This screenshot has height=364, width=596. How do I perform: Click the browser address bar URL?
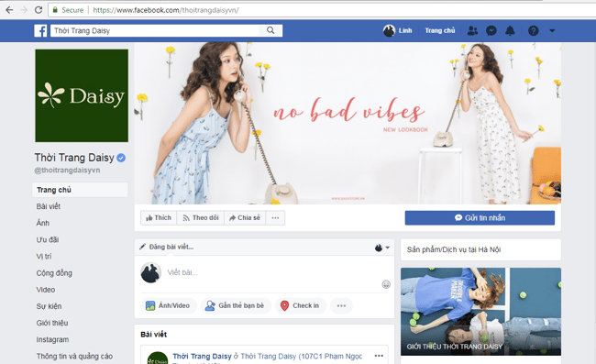click(166, 10)
